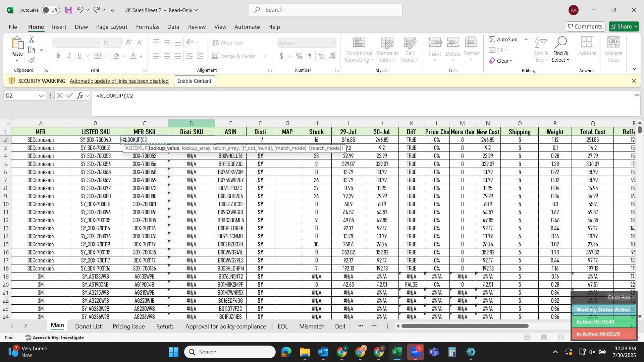Click the Redo arrow icon
Image resolution: width=644 pixels, height=362 pixels.
[x=97, y=10]
